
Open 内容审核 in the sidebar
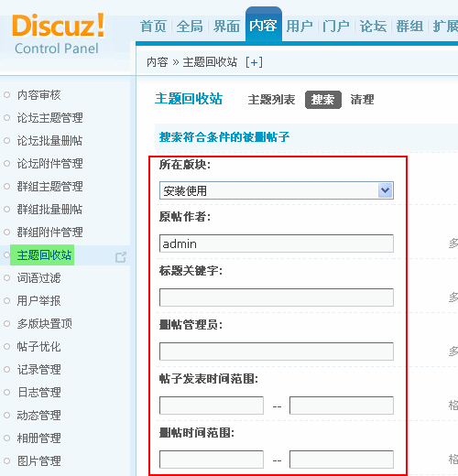(x=38, y=95)
